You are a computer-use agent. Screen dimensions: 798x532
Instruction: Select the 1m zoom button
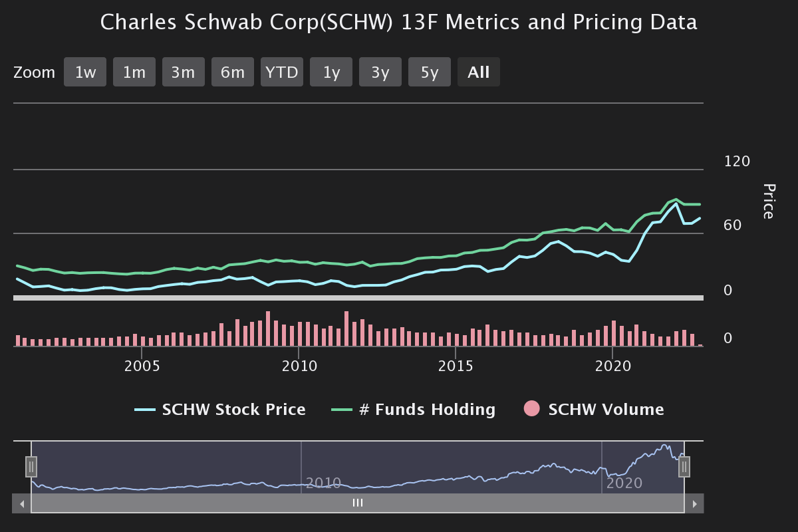(134, 72)
